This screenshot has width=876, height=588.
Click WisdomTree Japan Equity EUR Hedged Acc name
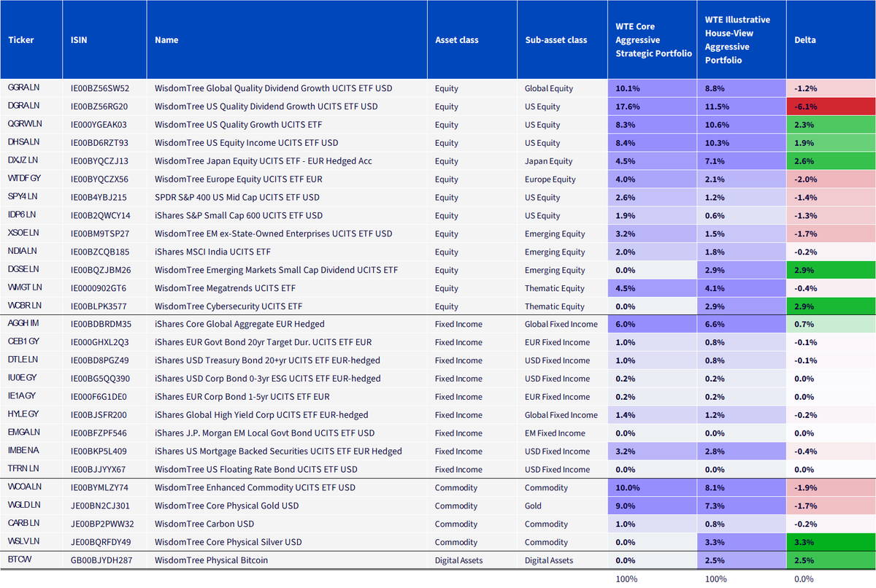265,161
